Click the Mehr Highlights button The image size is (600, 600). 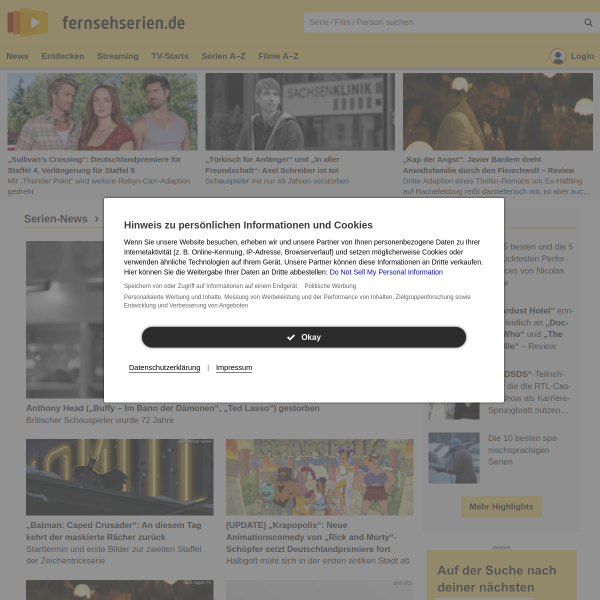click(501, 507)
